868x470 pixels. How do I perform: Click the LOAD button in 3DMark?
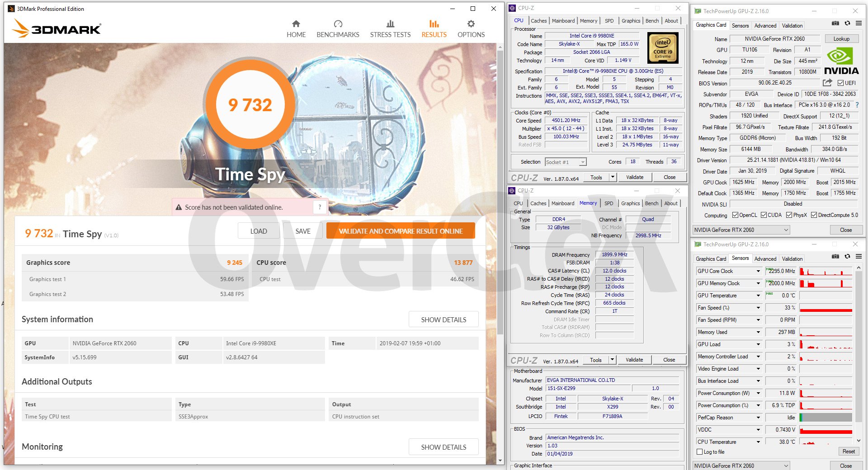[259, 231]
